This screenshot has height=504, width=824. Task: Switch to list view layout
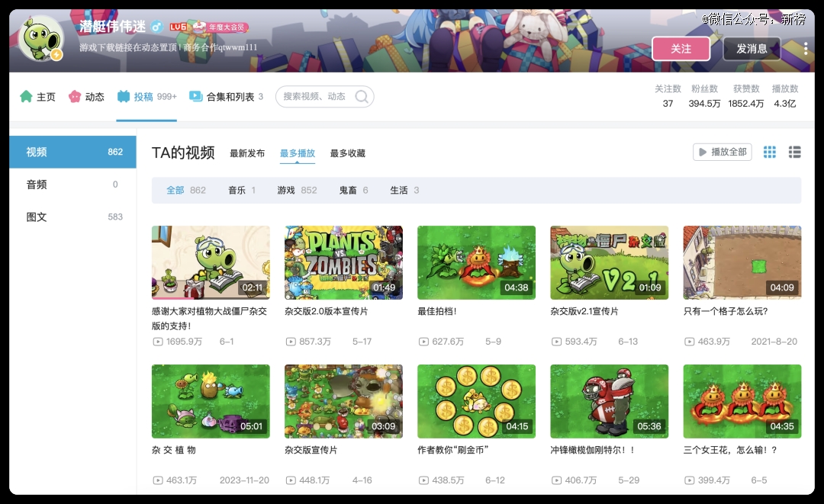(794, 152)
